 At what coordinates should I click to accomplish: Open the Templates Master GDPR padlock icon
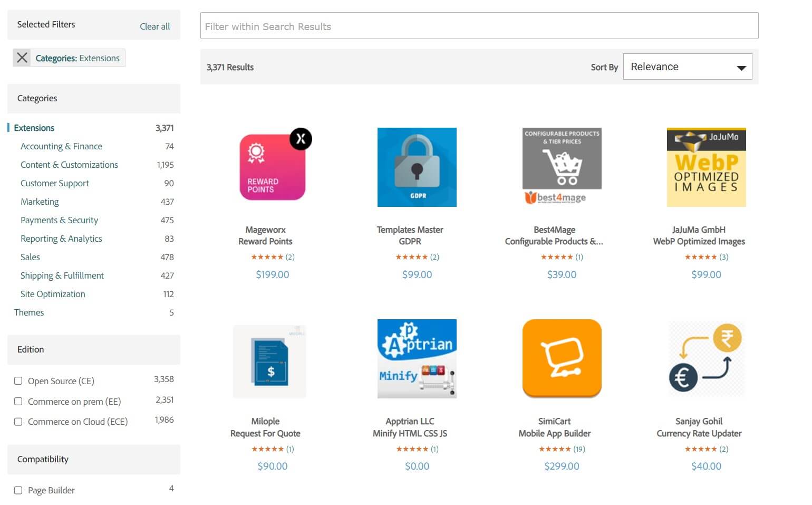point(417,167)
